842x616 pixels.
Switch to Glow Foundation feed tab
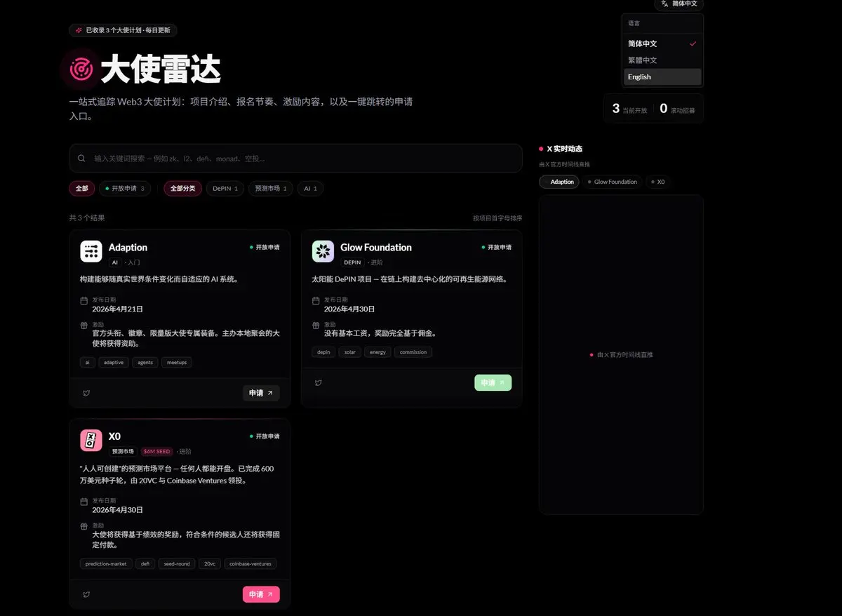tap(613, 182)
